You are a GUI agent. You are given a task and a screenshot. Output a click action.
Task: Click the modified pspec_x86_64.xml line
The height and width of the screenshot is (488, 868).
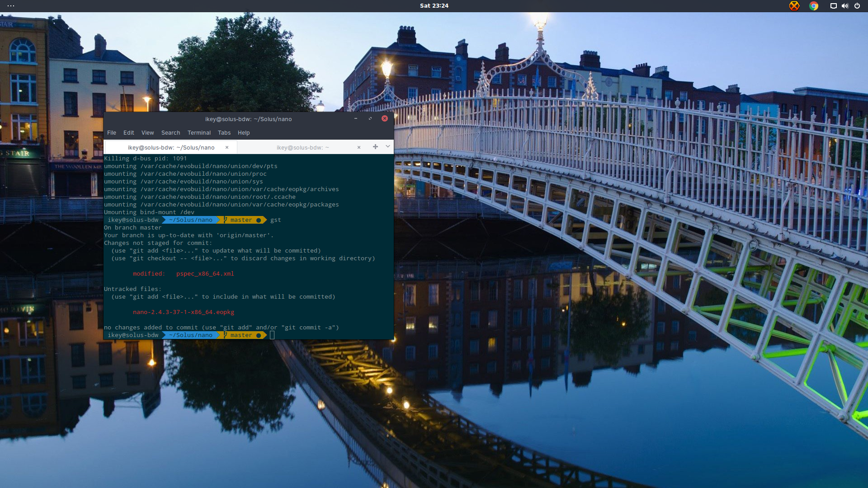pos(184,274)
